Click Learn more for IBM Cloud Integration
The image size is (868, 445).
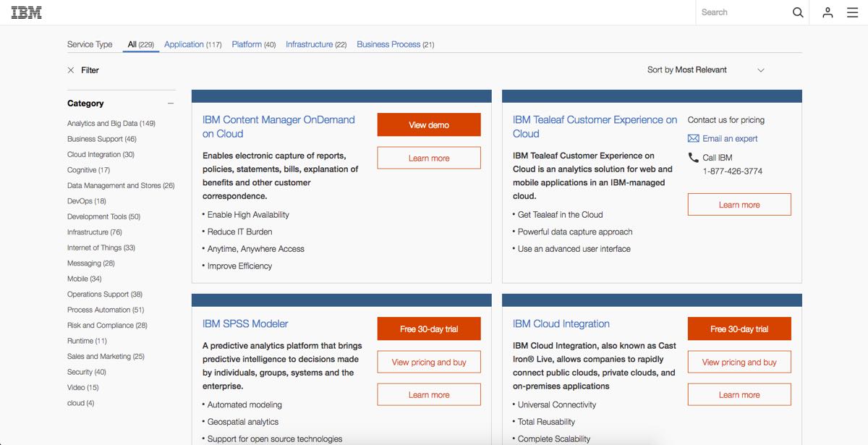739,394
